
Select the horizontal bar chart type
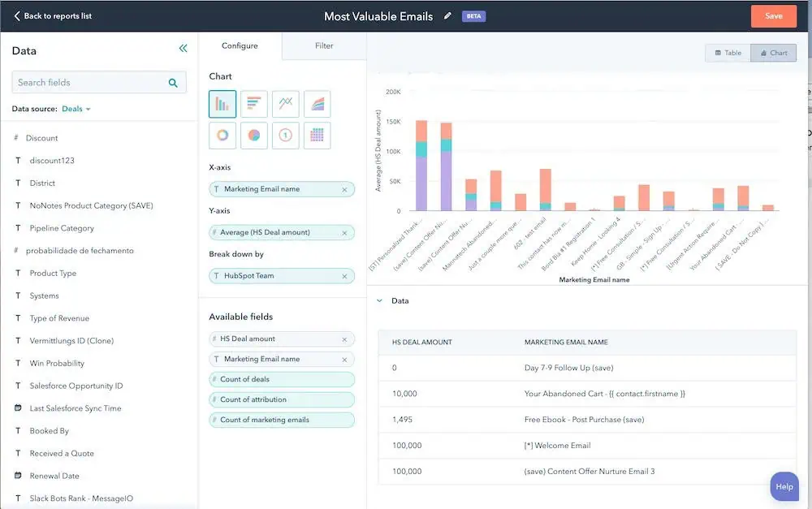(253, 104)
